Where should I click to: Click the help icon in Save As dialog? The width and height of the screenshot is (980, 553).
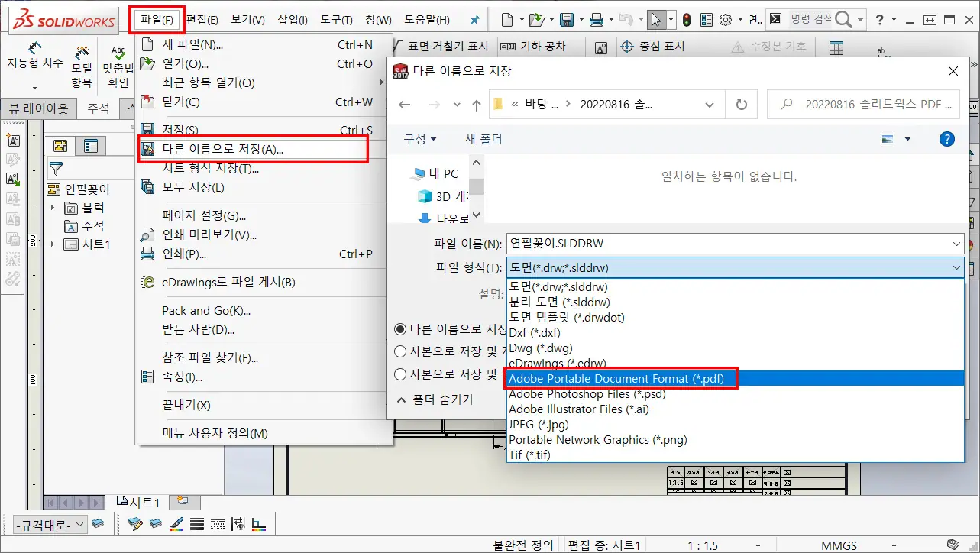tap(946, 139)
